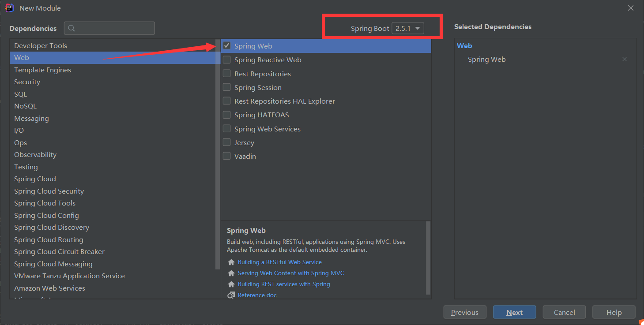Check the Rest Repositories option
The image size is (644, 325).
pyautogui.click(x=227, y=73)
